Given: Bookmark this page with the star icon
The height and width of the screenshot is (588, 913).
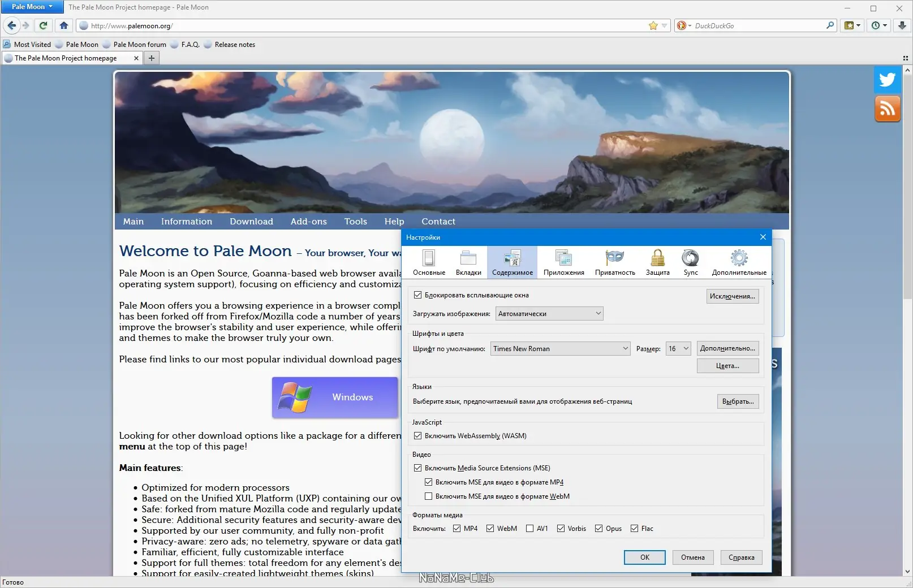Looking at the screenshot, I should coord(653,25).
